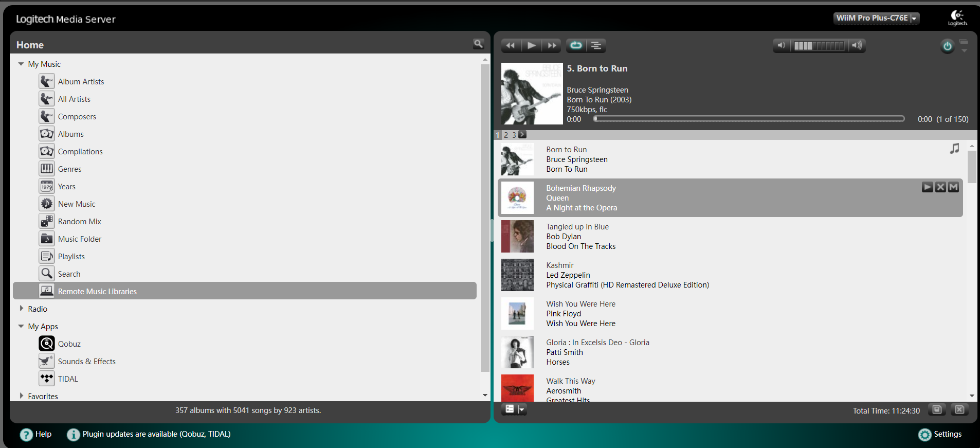Skip to the previous track

(511, 45)
